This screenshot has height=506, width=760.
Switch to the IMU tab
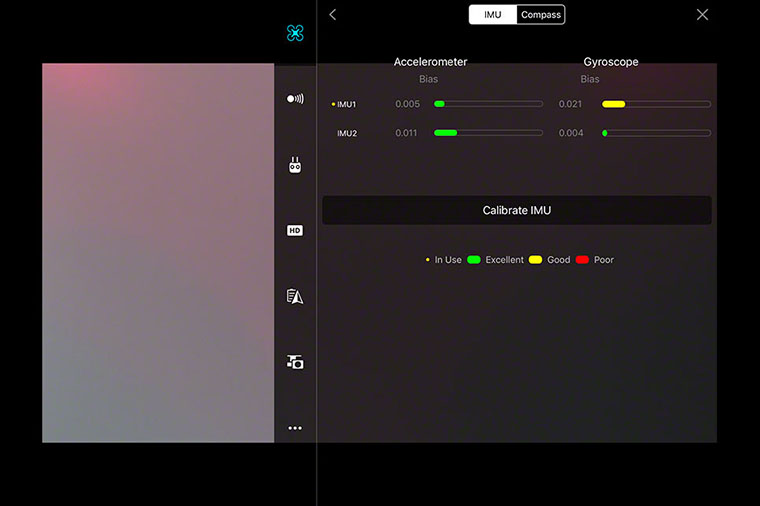click(x=492, y=15)
